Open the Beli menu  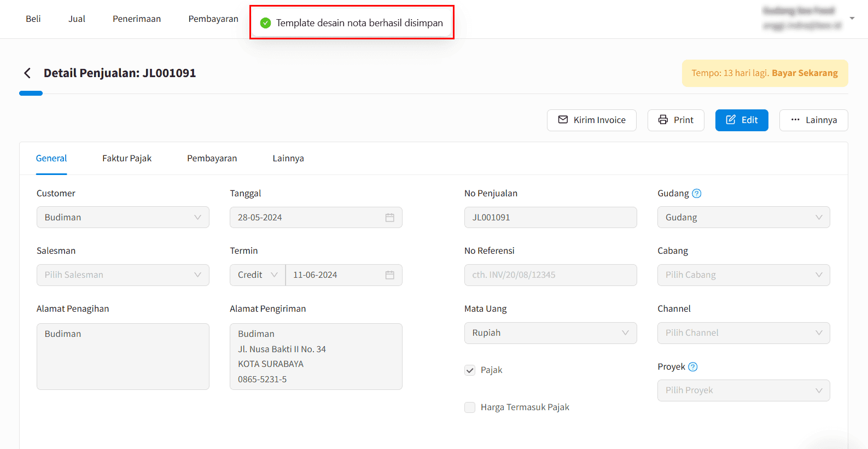pyautogui.click(x=33, y=19)
